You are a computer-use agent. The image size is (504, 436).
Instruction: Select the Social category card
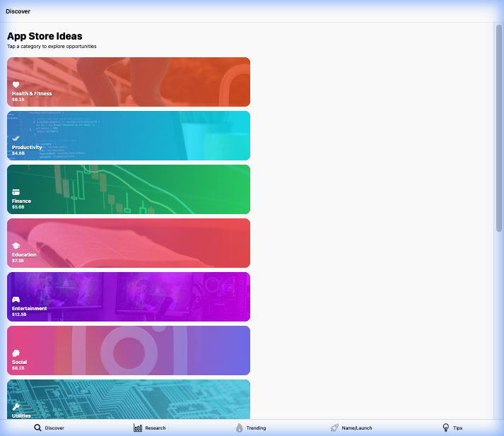click(129, 350)
